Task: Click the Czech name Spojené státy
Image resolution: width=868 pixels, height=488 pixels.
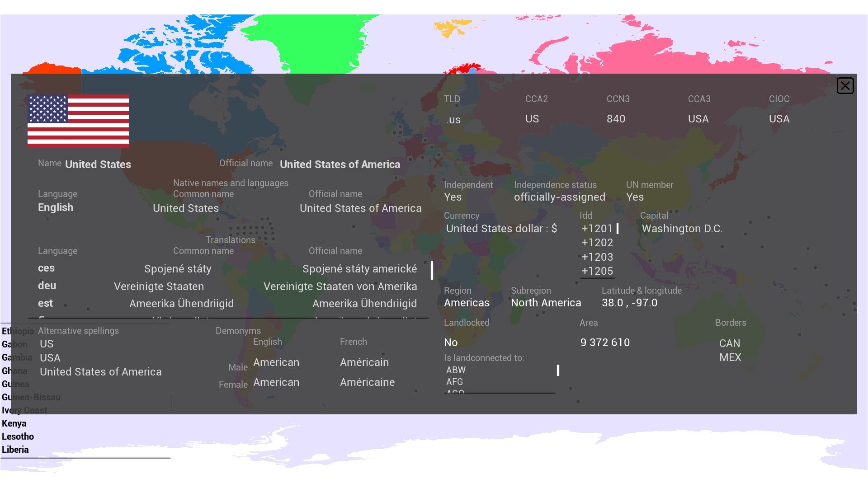Action: 178,269
